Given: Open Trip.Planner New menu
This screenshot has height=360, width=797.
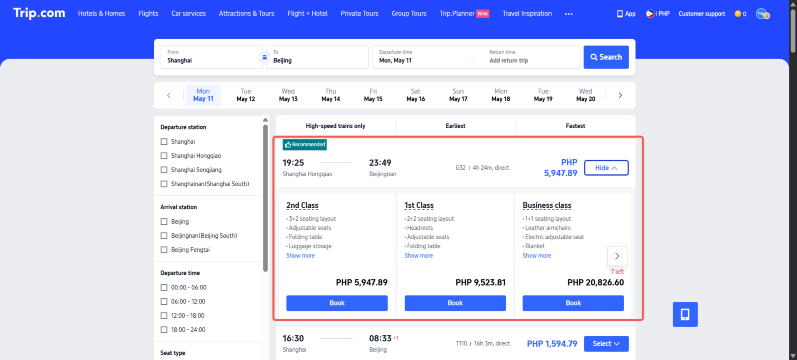Looking at the screenshot, I should click(x=465, y=14).
